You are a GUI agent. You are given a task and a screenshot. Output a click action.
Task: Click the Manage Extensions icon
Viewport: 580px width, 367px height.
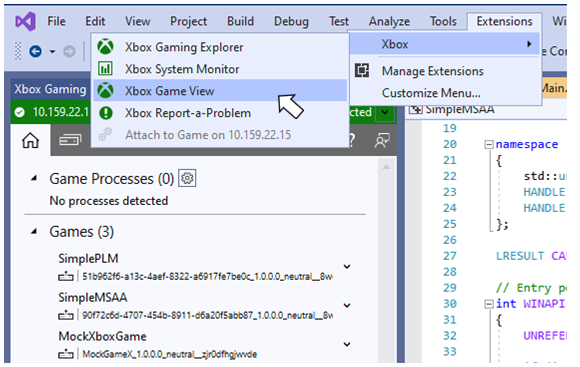tap(362, 70)
